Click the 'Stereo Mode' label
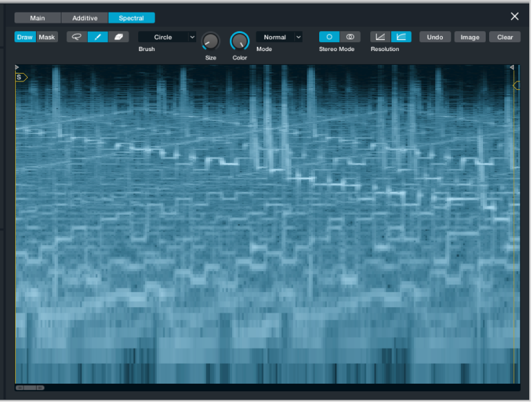532x403 pixels. tap(336, 49)
